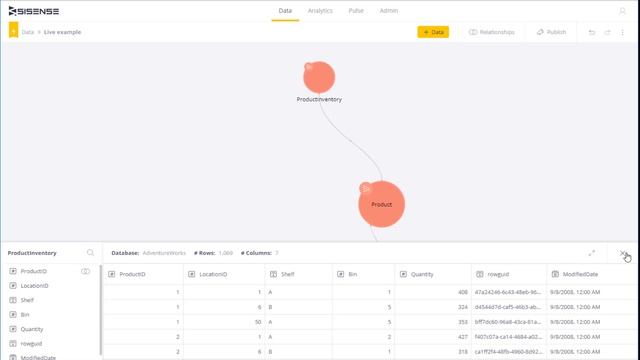Screen dimensions: 640x360
Task: Select the Product table node
Action: (x=382, y=204)
